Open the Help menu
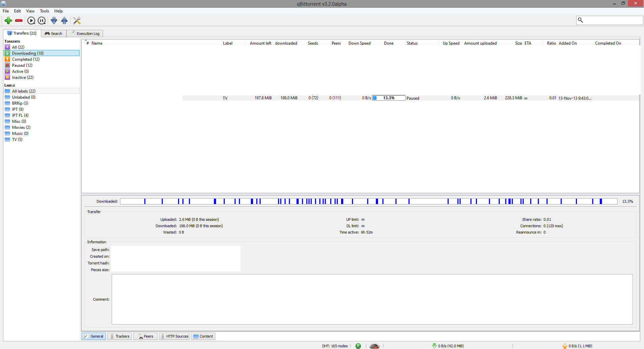The image size is (644, 349). point(58,11)
